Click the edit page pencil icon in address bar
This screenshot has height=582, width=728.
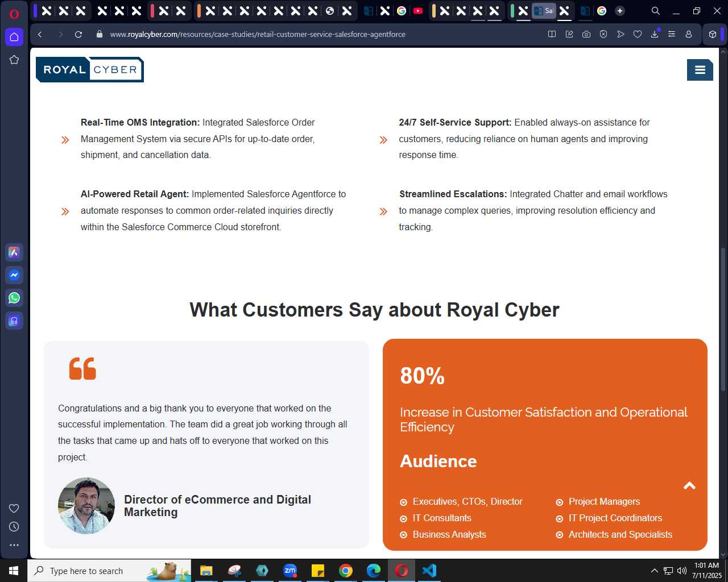[x=569, y=34]
